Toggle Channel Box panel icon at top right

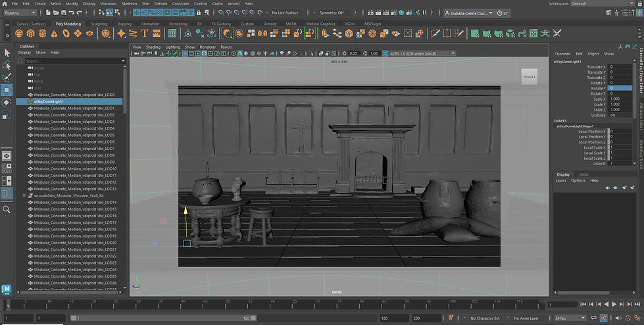coord(640,12)
